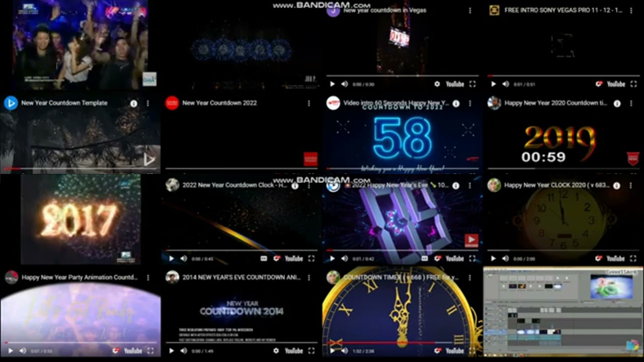Enter fullscreen on Vegas countdown video
Image resolution: width=644 pixels, height=362 pixels.
[x=472, y=84]
